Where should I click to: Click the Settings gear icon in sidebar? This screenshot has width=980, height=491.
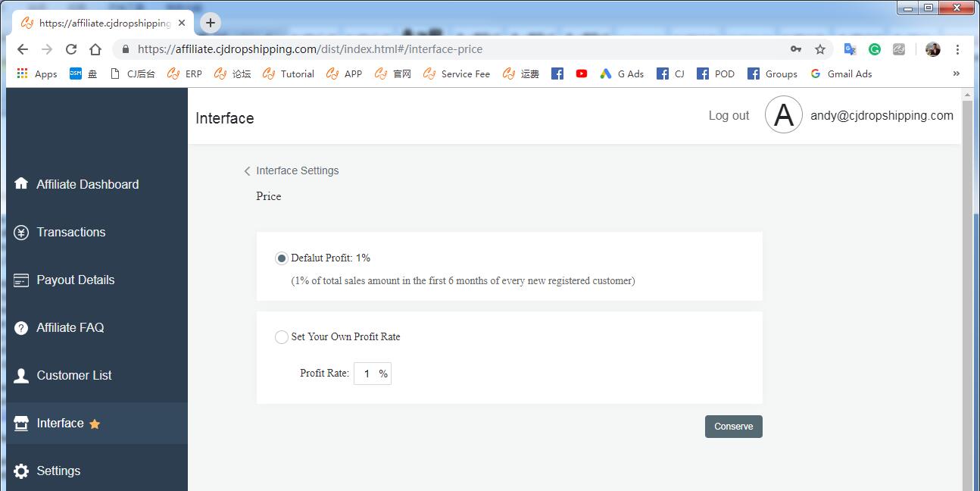tap(21, 471)
